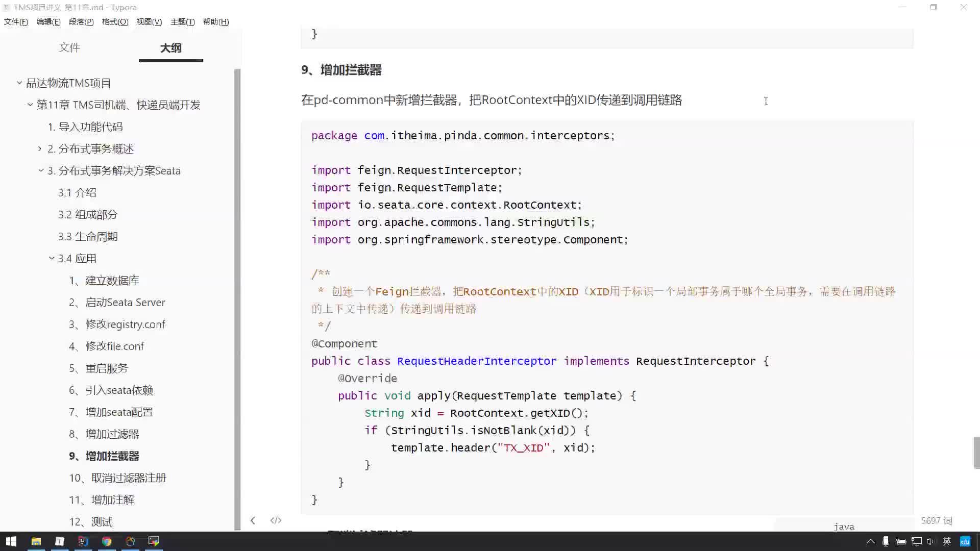
Task: Go to 3.2 组成部分 outline entry
Action: coord(88,214)
